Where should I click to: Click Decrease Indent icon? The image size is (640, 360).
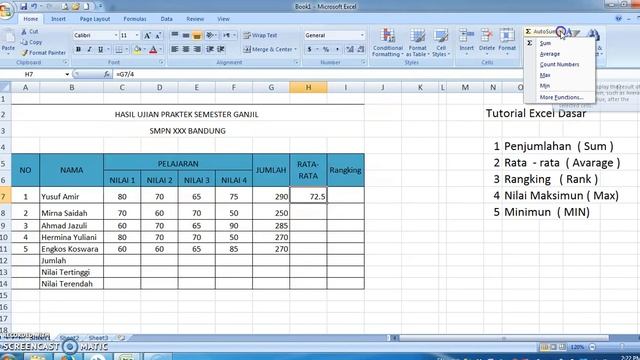[x=210, y=49]
